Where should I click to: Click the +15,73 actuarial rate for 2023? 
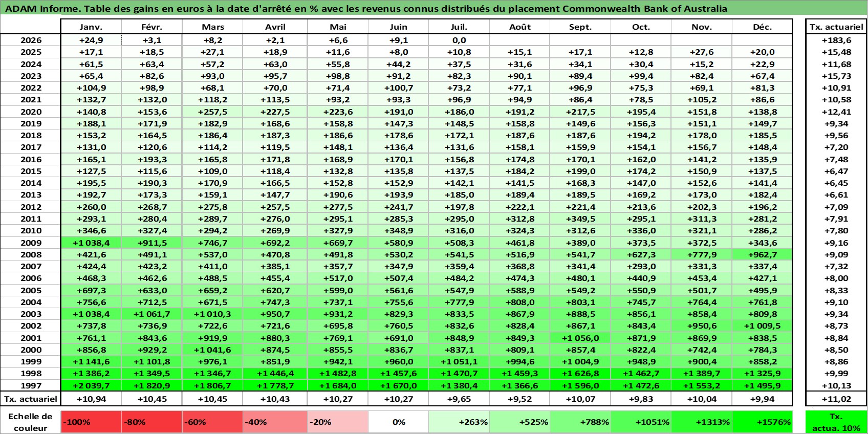836,76
